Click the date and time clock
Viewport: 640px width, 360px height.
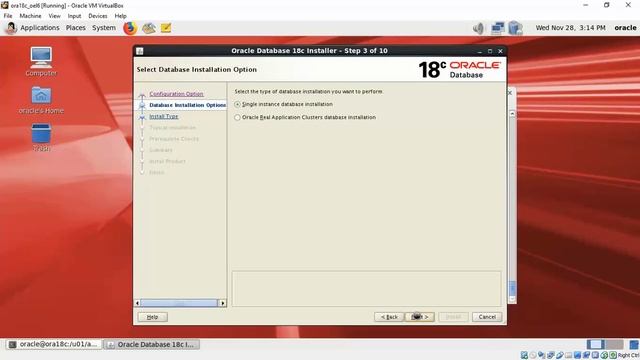pos(570,28)
